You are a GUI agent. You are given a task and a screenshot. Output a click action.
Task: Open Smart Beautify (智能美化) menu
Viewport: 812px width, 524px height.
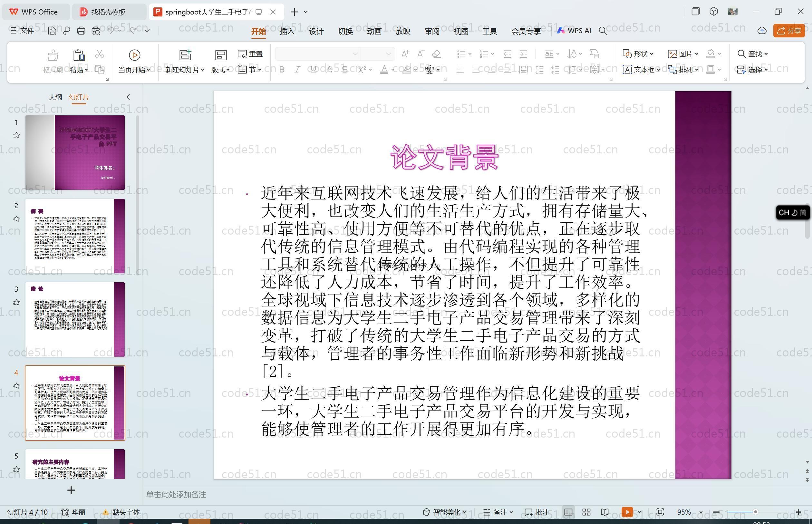[x=444, y=512]
